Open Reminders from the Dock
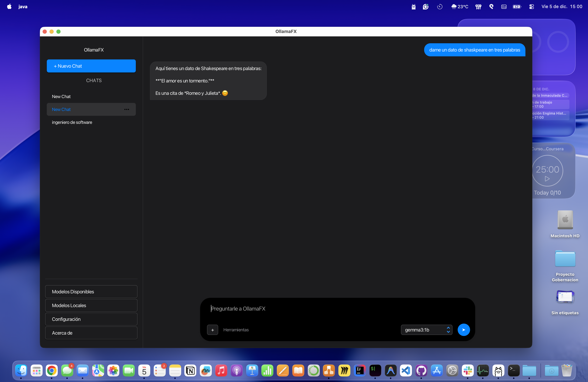The height and width of the screenshot is (382, 588). coord(160,371)
